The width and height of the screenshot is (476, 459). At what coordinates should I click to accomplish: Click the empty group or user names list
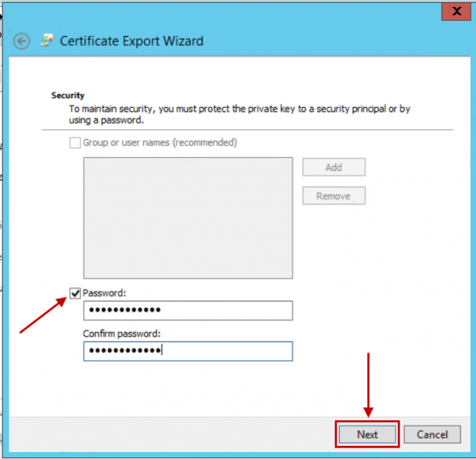tap(187, 217)
